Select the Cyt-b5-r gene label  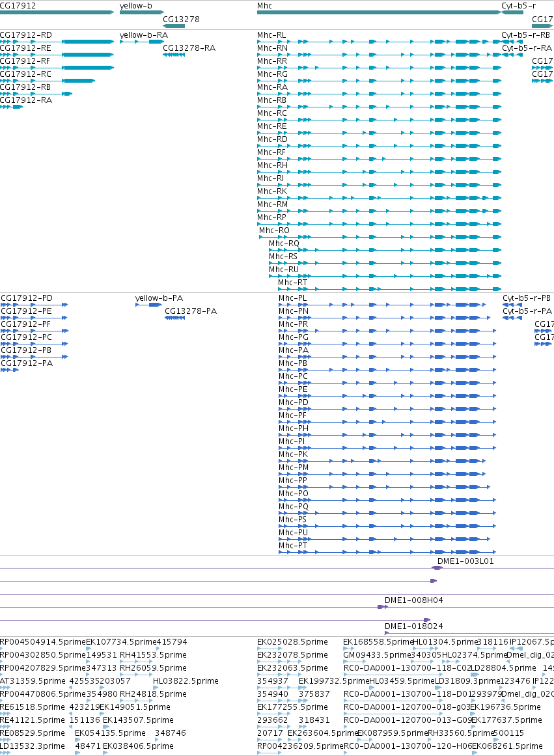pos(519,6)
